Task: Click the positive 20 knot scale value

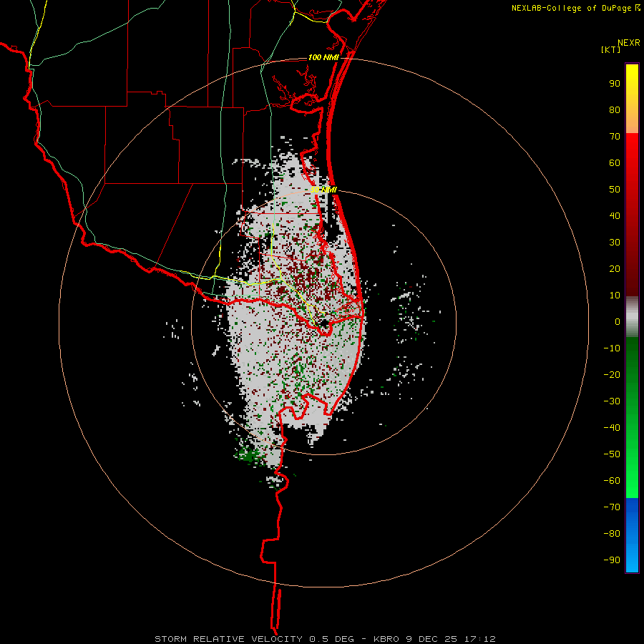Action: click(x=615, y=268)
